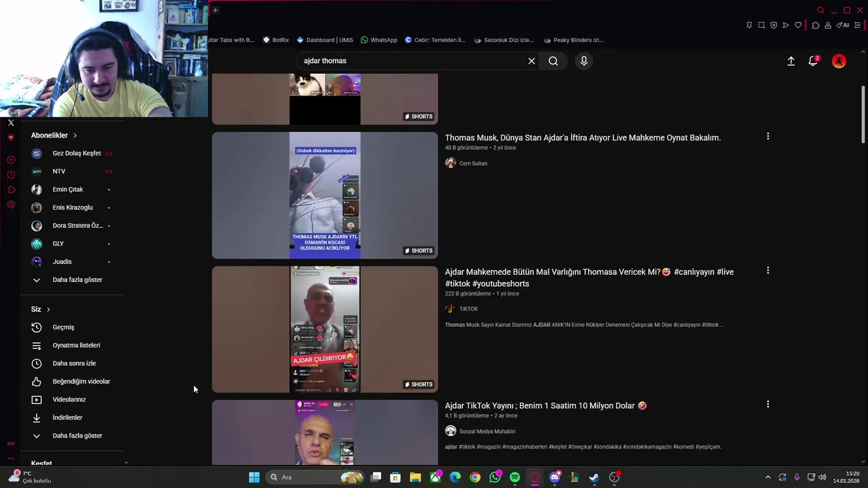868x488 pixels.
Task: Open the sidebar settings gear icon
Action: pyautogui.click(x=11, y=205)
